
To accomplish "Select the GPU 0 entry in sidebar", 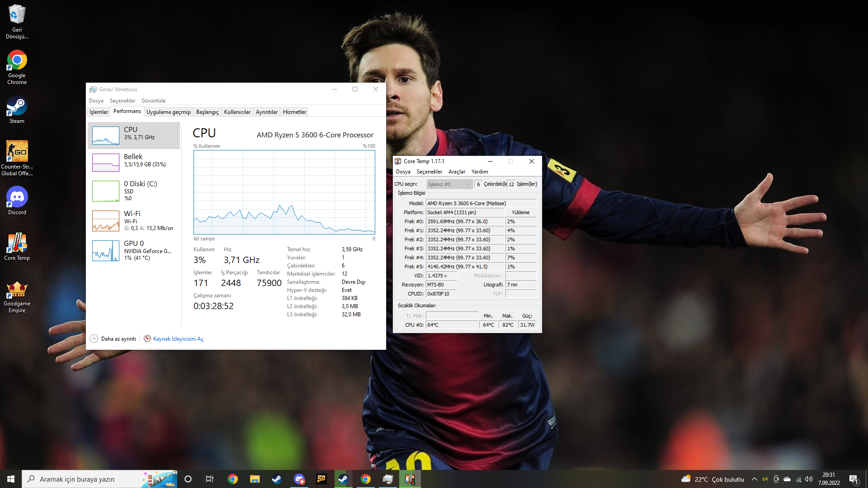I will 134,250.
